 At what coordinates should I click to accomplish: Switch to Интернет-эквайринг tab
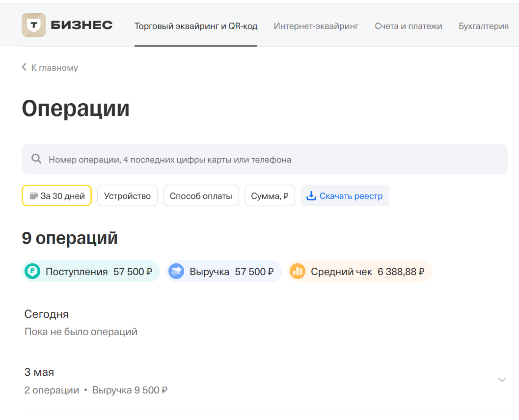point(316,26)
